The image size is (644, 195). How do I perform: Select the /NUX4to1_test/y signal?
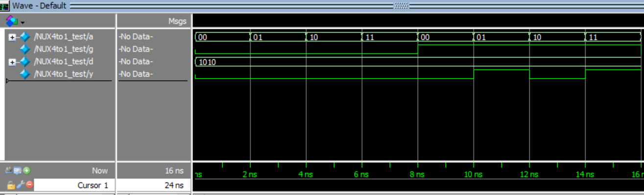[x=63, y=74]
